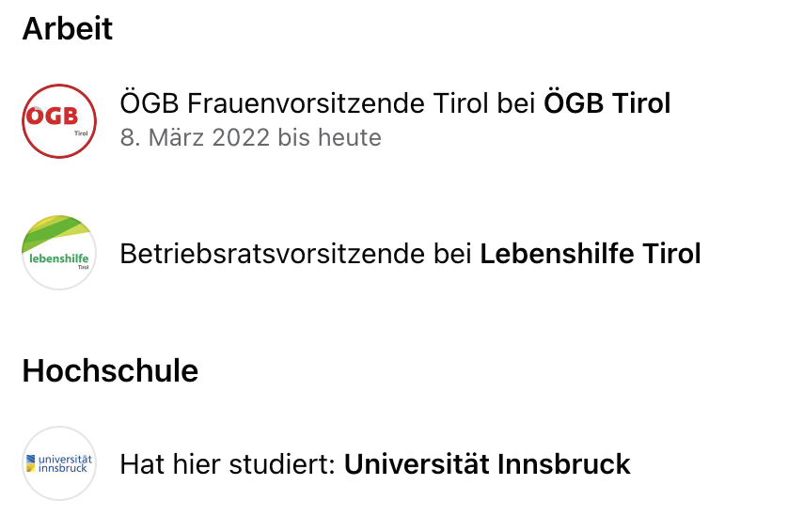Open the bold ÖGB Tirol page link

607,103
